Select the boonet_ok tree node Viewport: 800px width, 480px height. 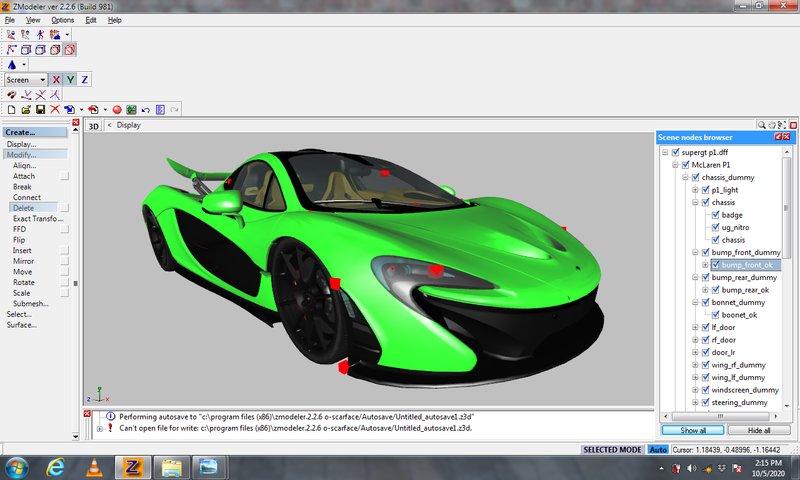coord(739,315)
